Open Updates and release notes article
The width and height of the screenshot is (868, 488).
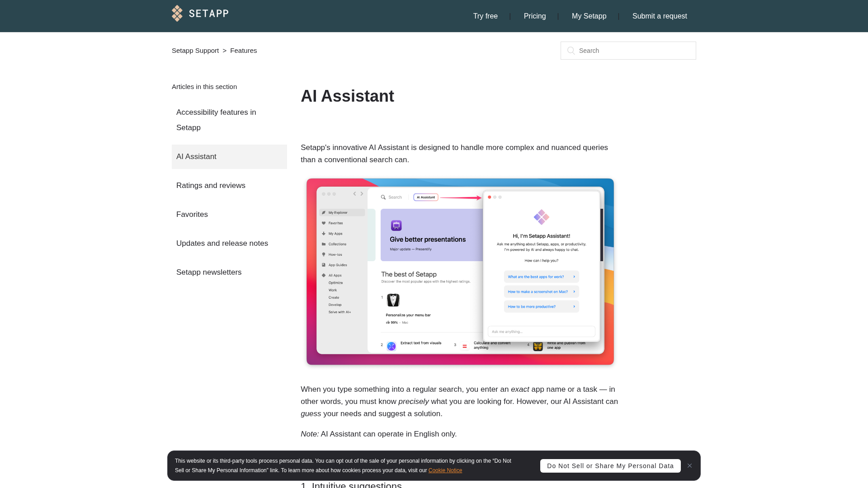pyautogui.click(x=222, y=244)
